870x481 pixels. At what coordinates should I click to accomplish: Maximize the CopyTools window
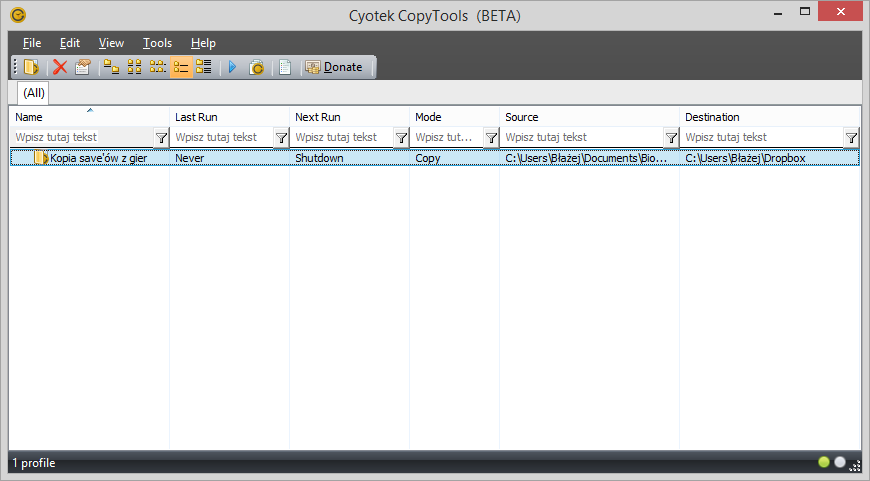tap(805, 12)
